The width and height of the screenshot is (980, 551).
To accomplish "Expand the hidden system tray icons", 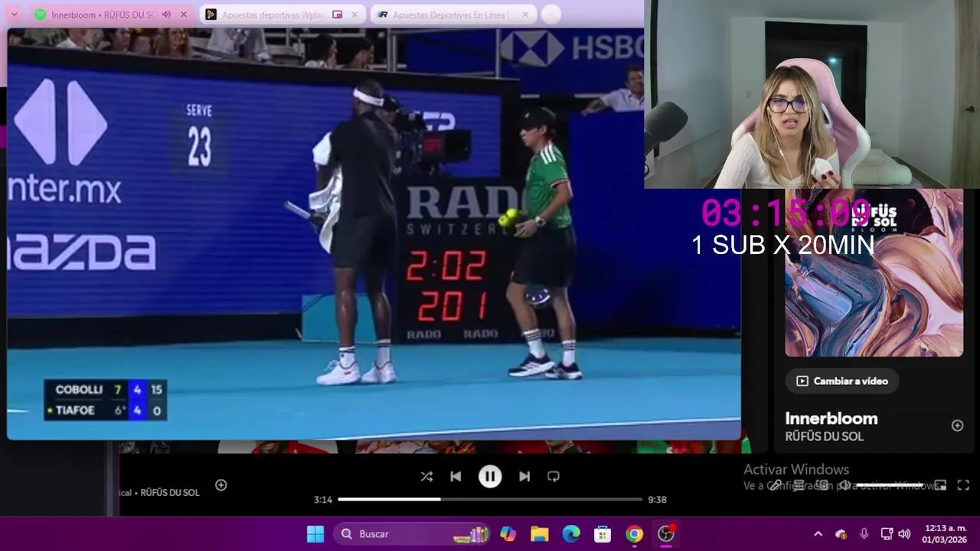I will pos(818,534).
